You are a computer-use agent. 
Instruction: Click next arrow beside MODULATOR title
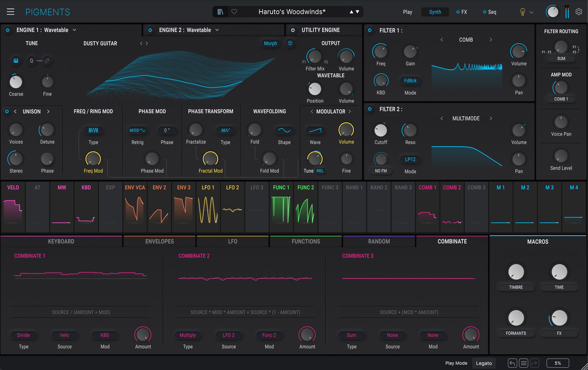[x=350, y=111]
